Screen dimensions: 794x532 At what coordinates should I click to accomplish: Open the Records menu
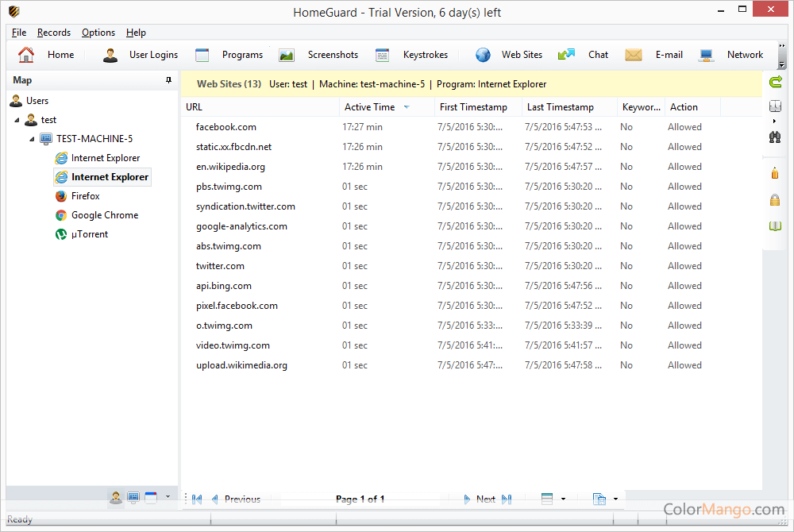click(x=54, y=33)
